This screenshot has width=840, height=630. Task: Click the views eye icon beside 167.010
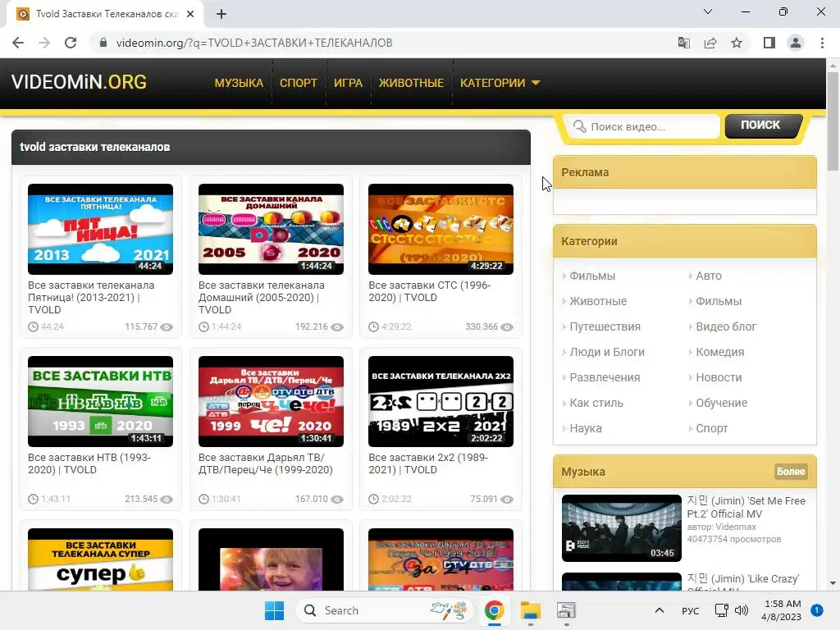[x=337, y=500]
